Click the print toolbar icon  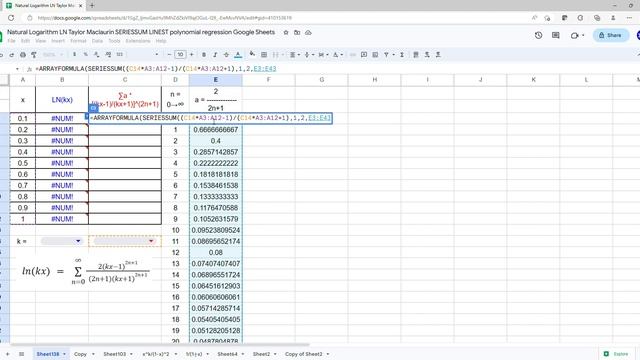23,55
